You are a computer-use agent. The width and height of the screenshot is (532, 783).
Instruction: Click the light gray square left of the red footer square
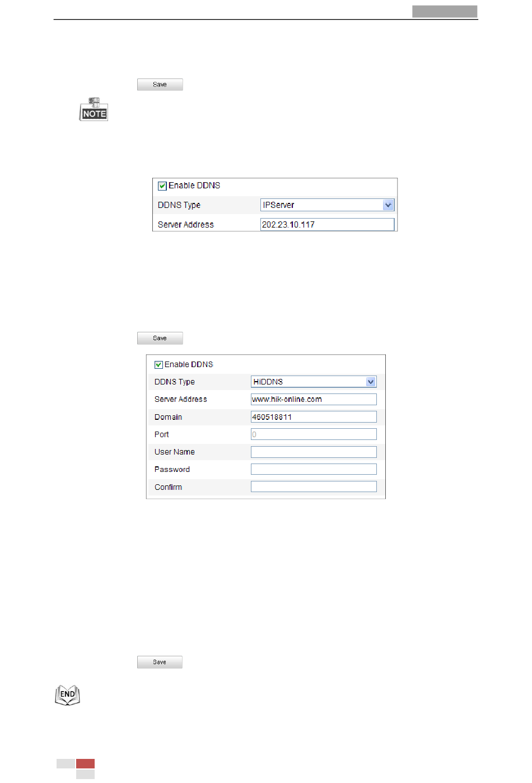pos(66,763)
